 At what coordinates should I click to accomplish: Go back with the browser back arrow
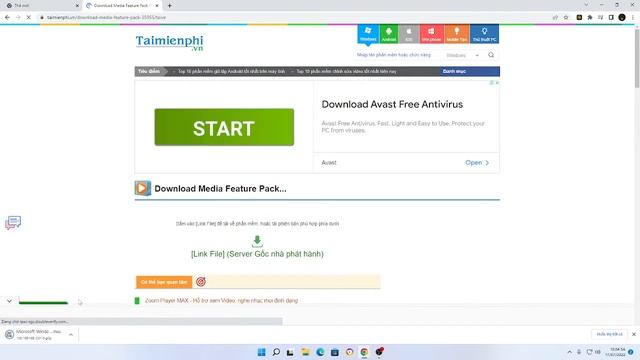click(x=7, y=17)
